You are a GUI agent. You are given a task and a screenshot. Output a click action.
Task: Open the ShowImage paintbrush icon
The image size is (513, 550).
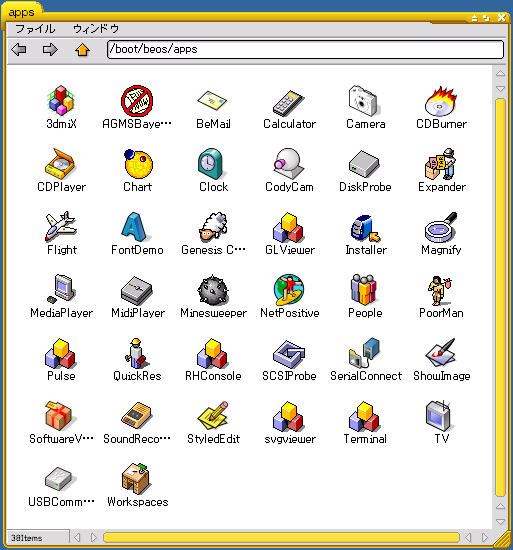click(x=440, y=353)
